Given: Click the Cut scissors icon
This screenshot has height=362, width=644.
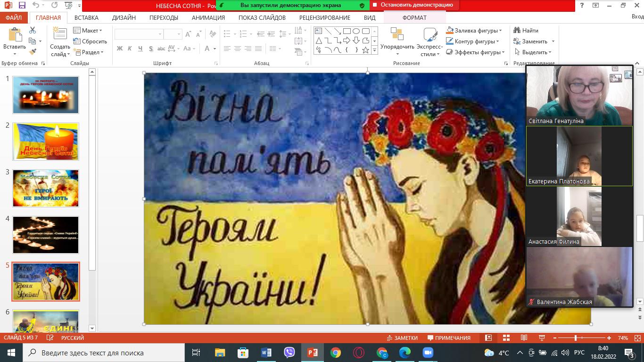Looking at the screenshot, I should tap(33, 30).
